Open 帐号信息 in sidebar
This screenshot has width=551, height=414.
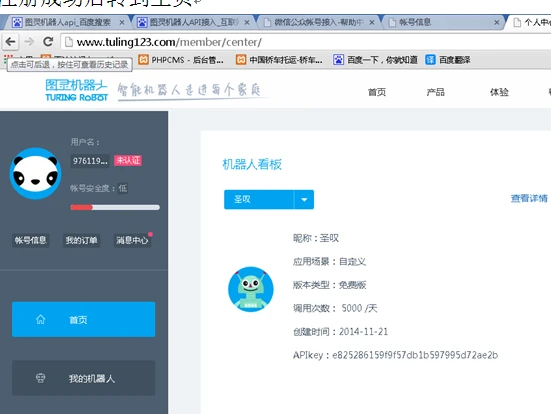(31, 240)
